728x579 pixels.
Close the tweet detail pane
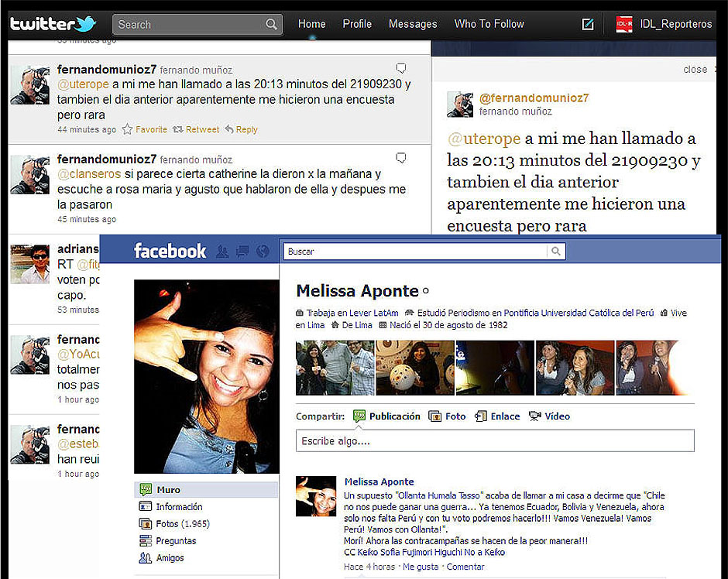coord(695,70)
